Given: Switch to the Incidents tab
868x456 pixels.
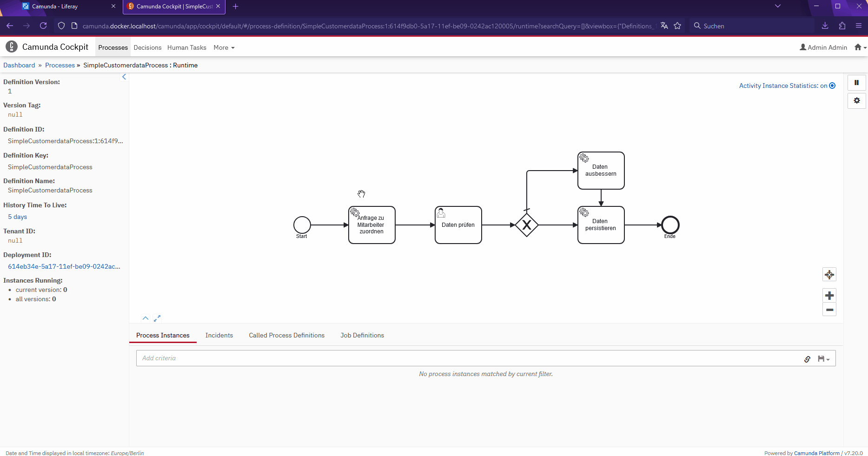Looking at the screenshot, I should [x=219, y=336].
